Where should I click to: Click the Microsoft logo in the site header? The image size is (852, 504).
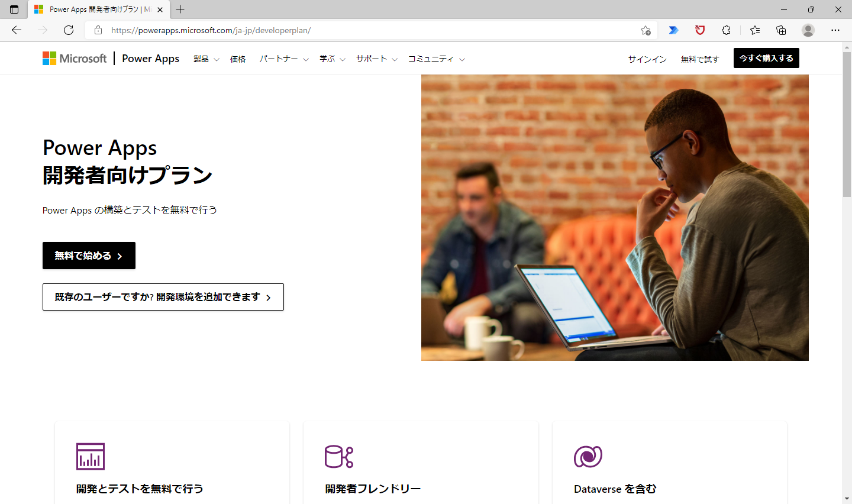pos(75,58)
